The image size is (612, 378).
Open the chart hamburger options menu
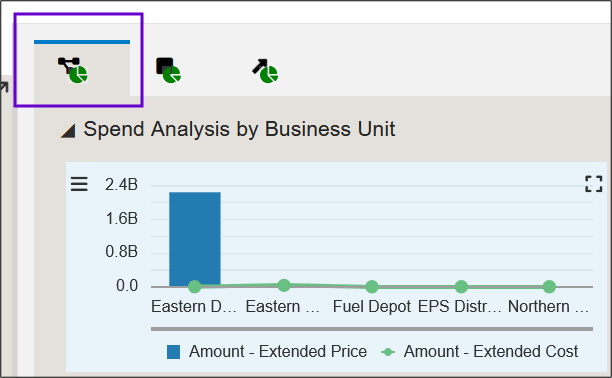(79, 184)
